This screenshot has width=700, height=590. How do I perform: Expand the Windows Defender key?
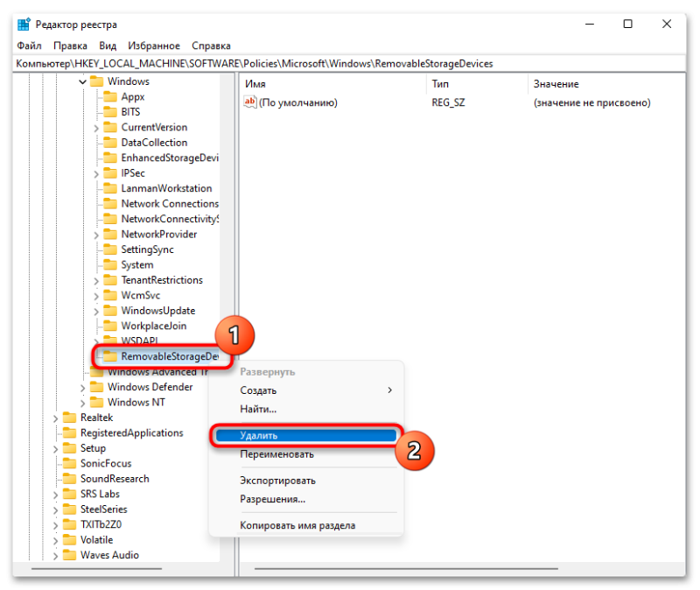point(82,388)
